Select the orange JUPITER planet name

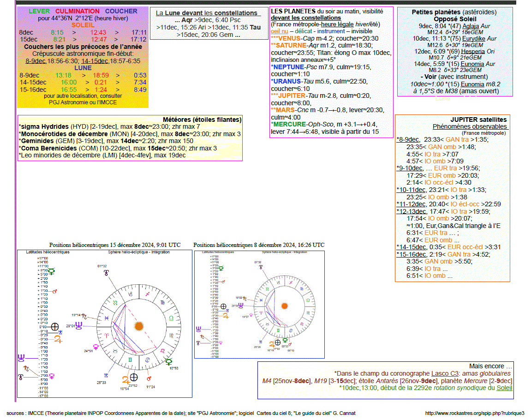tap(292, 96)
